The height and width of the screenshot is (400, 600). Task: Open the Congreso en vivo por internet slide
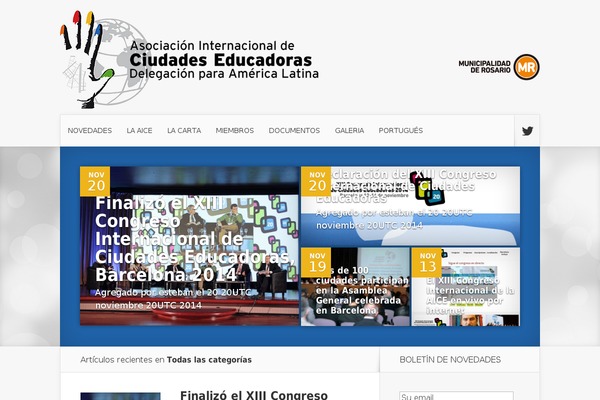(466, 287)
